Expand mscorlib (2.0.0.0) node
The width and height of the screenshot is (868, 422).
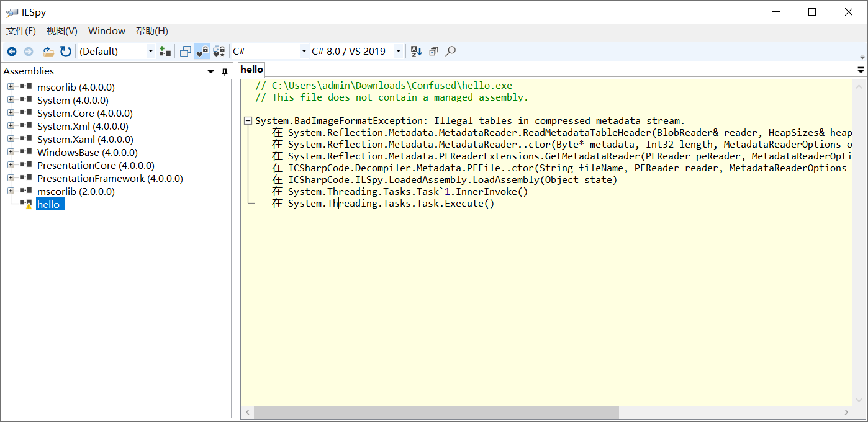click(11, 191)
